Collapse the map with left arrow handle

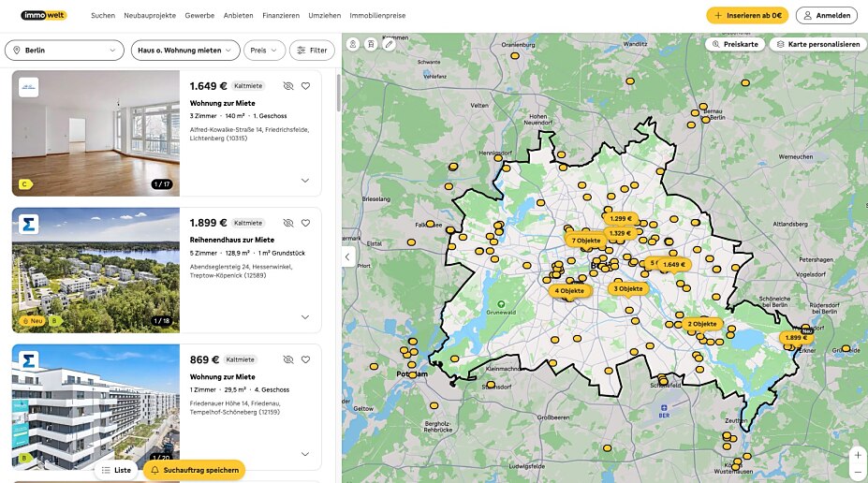(x=347, y=256)
